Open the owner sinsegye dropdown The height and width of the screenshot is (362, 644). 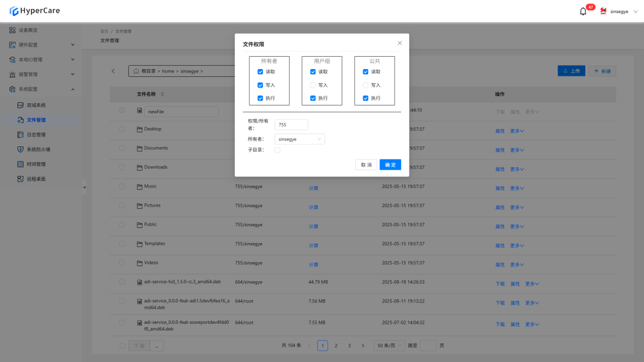(300, 139)
